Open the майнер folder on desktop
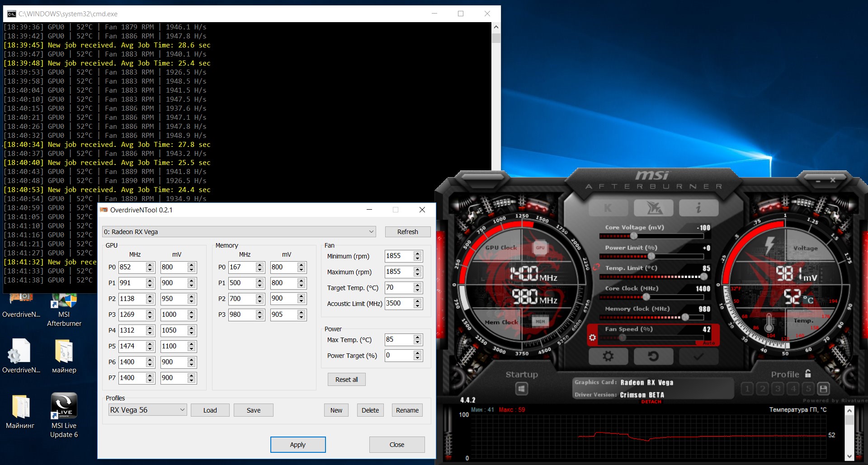Screen dimensions: 868x465 pos(64,356)
